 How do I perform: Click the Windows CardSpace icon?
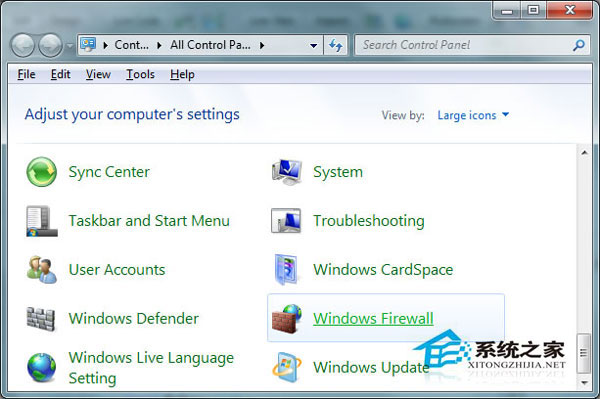tap(286, 270)
